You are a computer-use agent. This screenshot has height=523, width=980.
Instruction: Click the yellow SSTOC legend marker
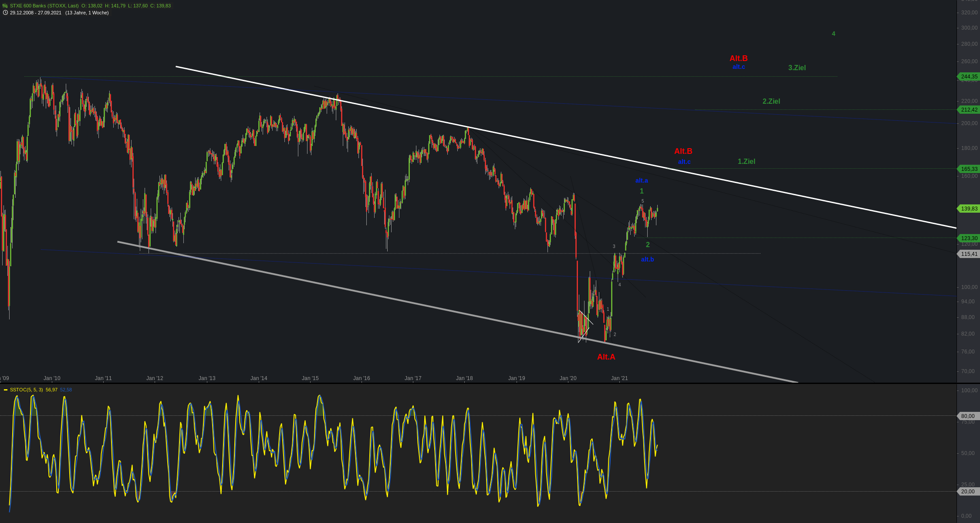(x=6, y=390)
